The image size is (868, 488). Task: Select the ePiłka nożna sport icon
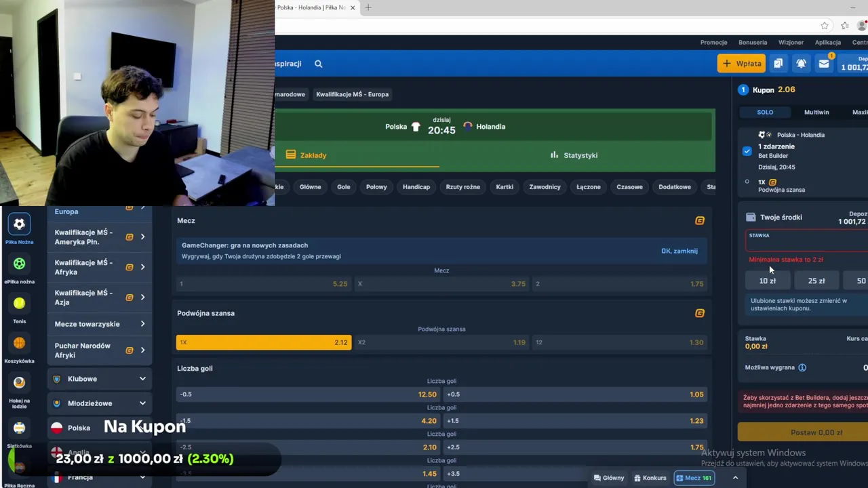pos(19,264)
